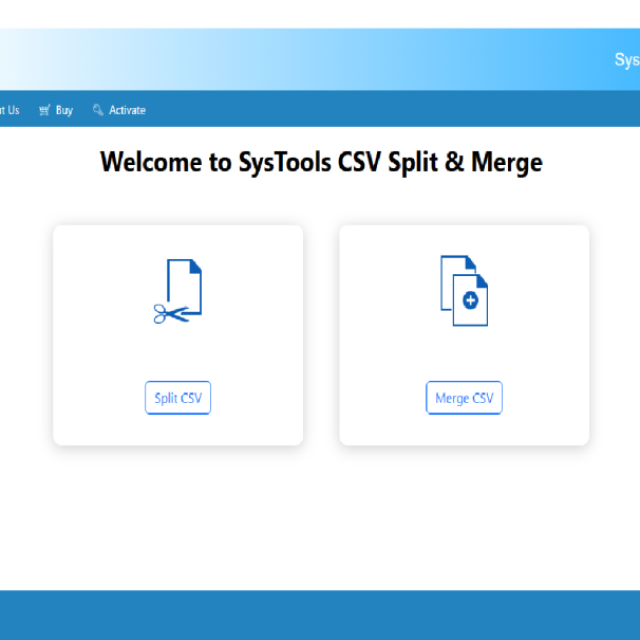The width and height of the screenshot is (640, 640).
Task: Select the Buy text in the toolbar
Action: (64, 110)
